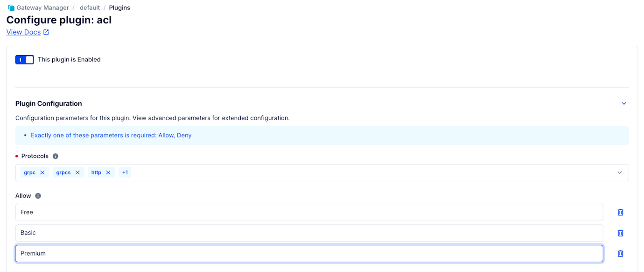Open docs via the external link icon
The width and height of the screenshot is (644, 272).
point(46,32)
